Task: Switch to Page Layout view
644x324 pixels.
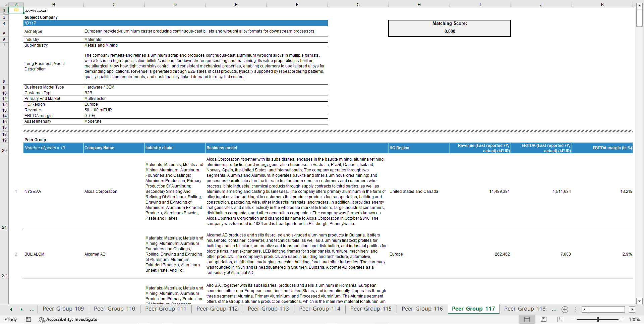Action: pyautogui.click(x=543, y=319)
